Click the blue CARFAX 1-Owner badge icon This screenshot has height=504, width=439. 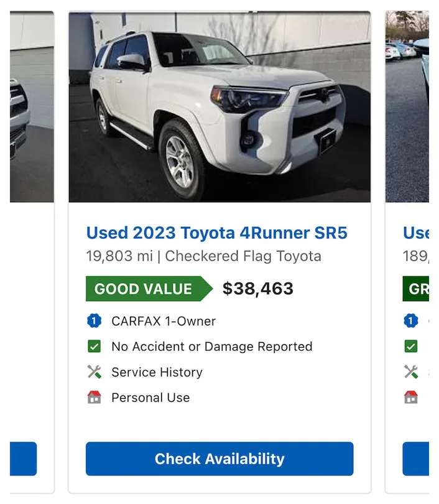(94, 321)
